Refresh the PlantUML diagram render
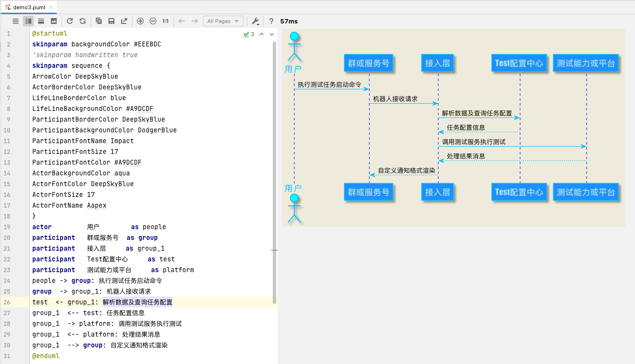 (70, 21)
